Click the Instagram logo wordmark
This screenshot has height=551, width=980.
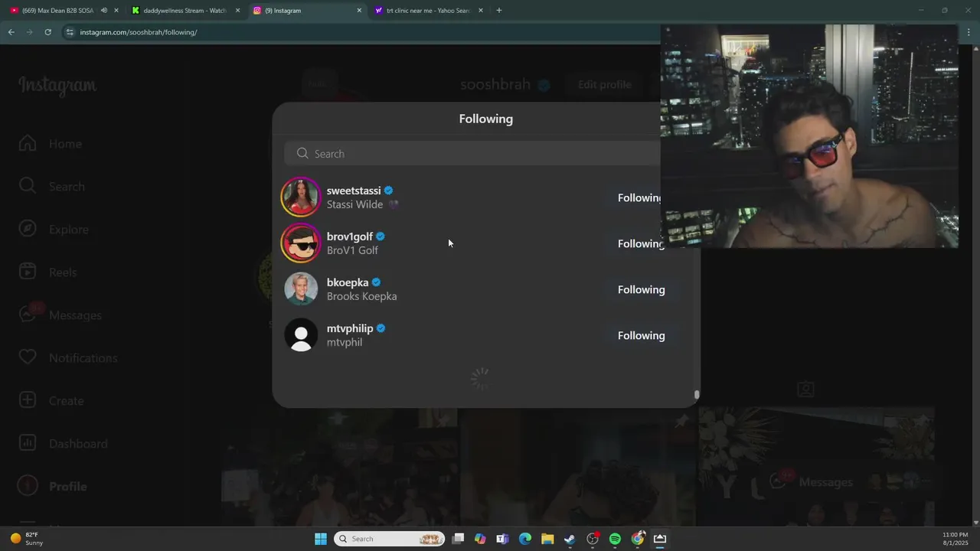(57, 85)
